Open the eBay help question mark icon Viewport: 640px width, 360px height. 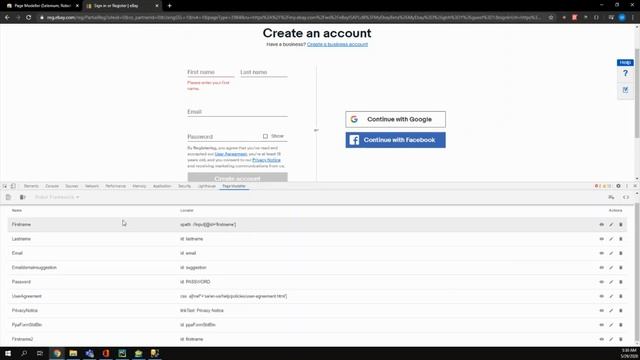tap(625, 73)
